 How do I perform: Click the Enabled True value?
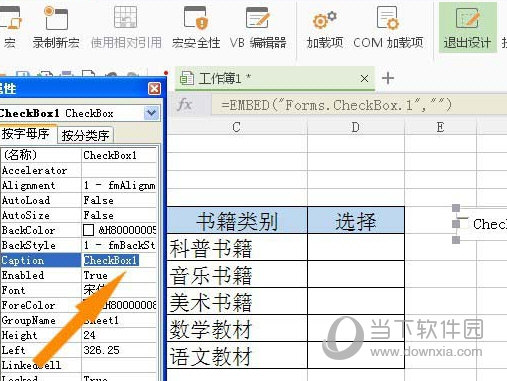coord(119,275)
